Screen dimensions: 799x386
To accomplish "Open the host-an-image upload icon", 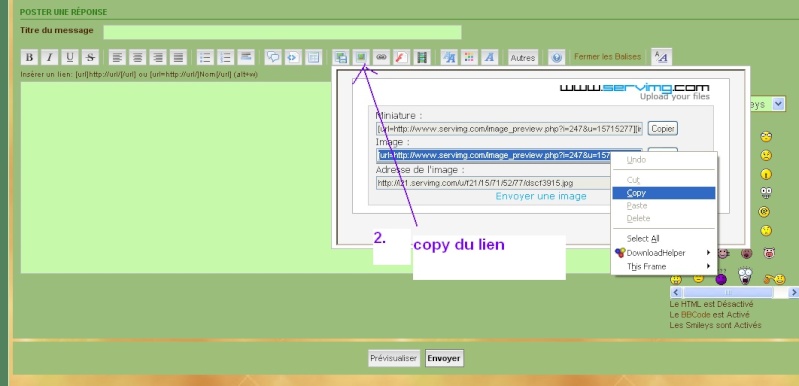I will tap(341, 57).
